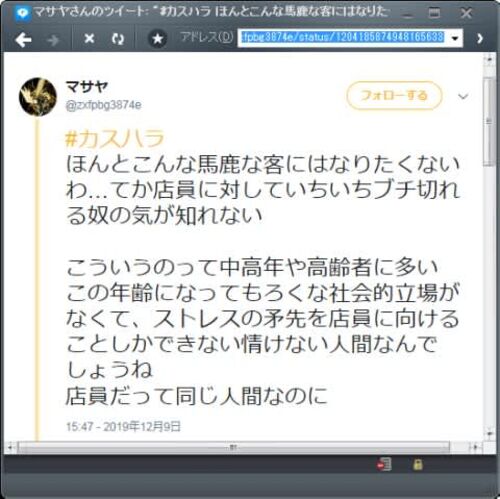This screenshot has height=499, width=500.
Task: Stop page loading with X icon
Action: coord(89,39)
